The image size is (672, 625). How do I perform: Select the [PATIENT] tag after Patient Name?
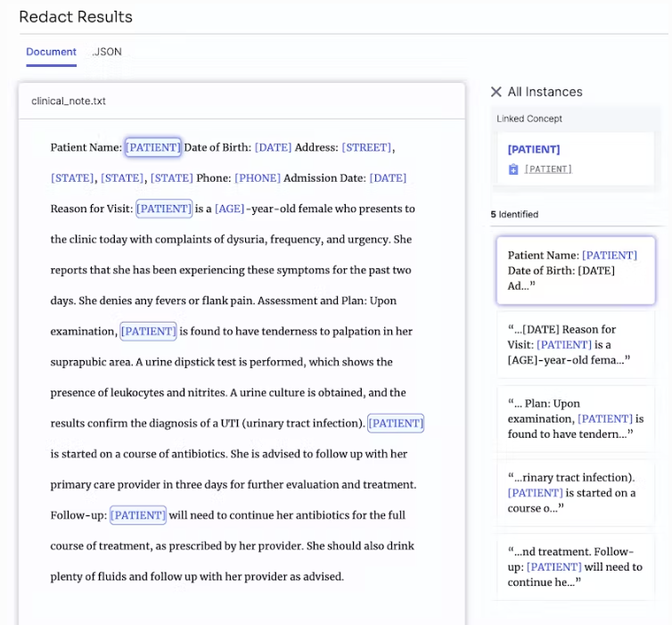point(153,147)
